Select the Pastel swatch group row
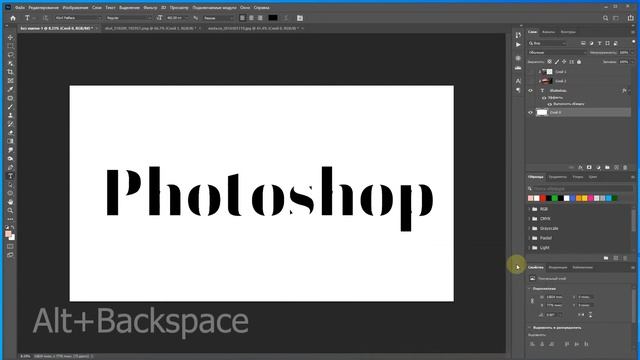This screenshot has width=640, height=360. coord(579,238)
